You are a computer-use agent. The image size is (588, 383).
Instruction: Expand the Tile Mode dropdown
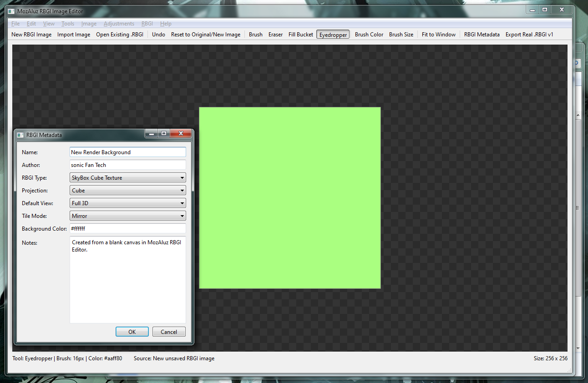click(x=128, y=216)
